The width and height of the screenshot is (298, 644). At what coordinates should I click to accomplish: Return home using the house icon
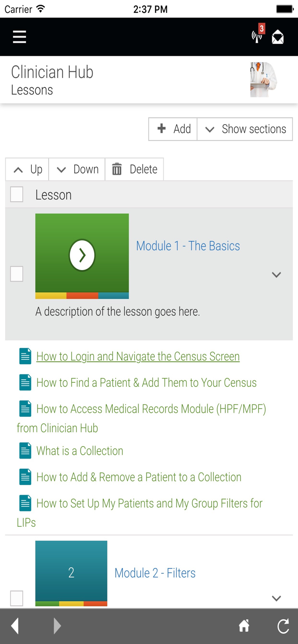tap(243, 626)
